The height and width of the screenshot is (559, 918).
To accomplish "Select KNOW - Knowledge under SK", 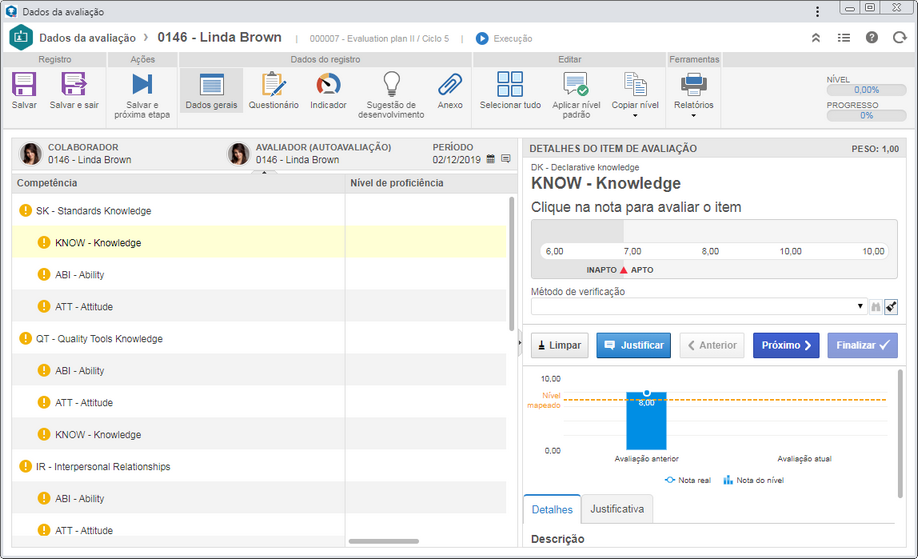I will 259,242.
